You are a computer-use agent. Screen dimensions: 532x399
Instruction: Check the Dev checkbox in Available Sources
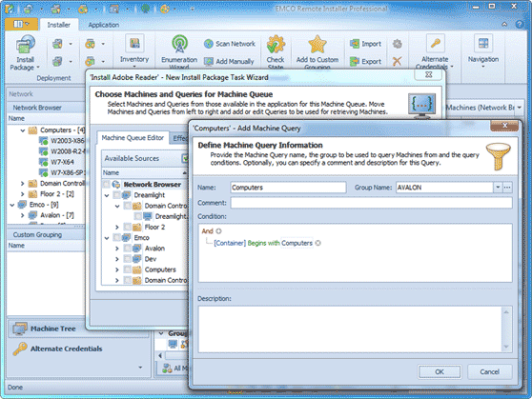tap(127, 259)
